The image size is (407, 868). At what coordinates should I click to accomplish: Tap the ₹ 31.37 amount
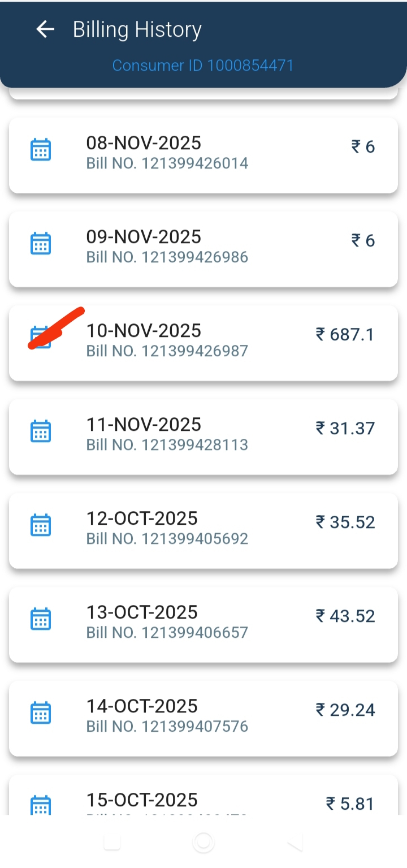(x=345, y=429)
